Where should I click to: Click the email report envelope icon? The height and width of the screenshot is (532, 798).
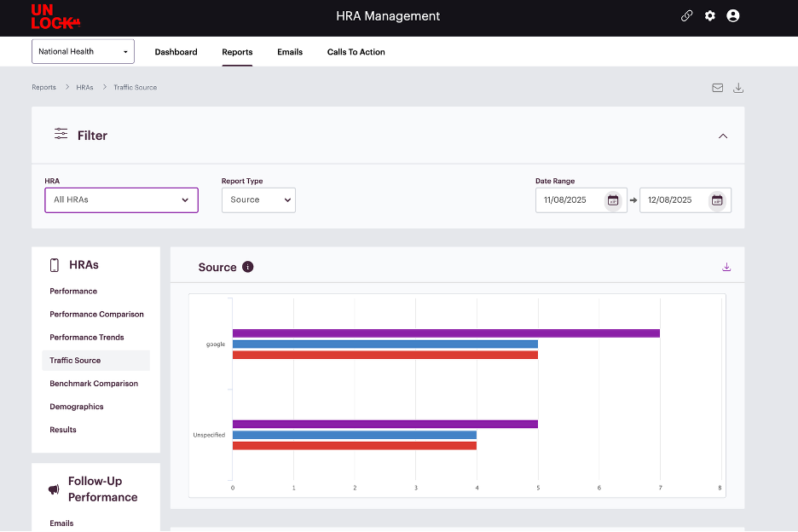point(717,88)
